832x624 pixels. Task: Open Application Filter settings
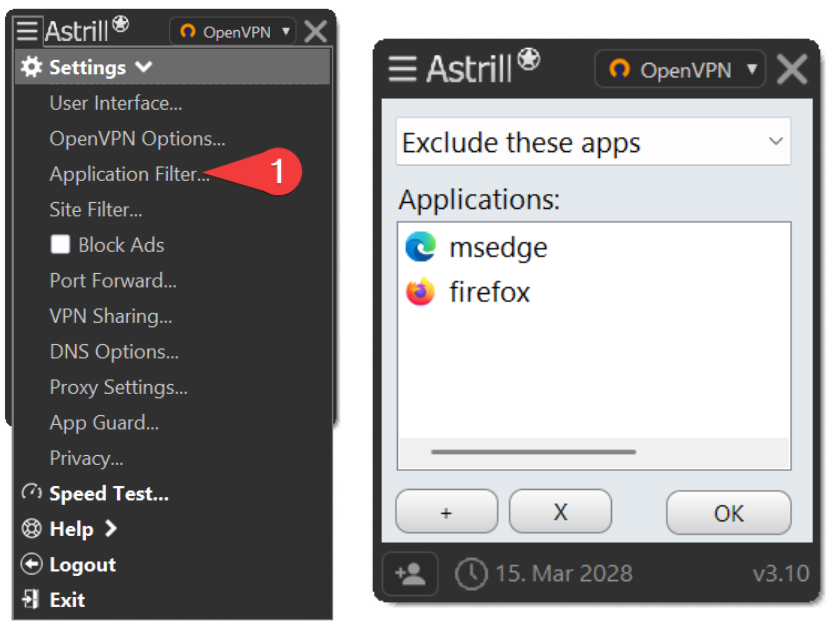(x=129, y=174)
